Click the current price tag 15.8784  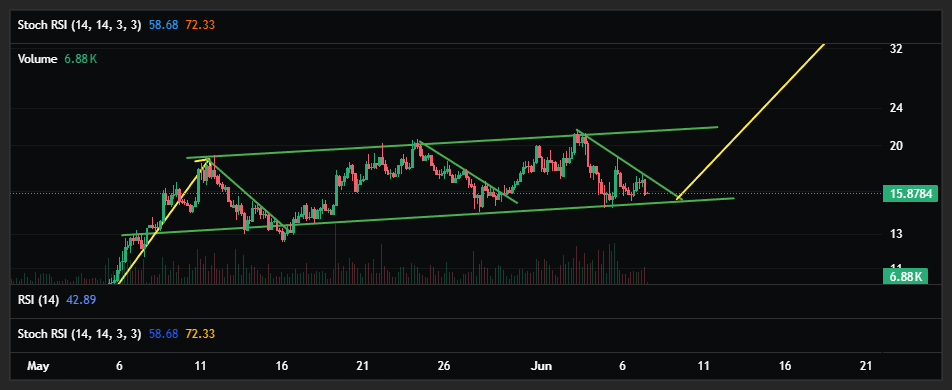click(910, 194)
